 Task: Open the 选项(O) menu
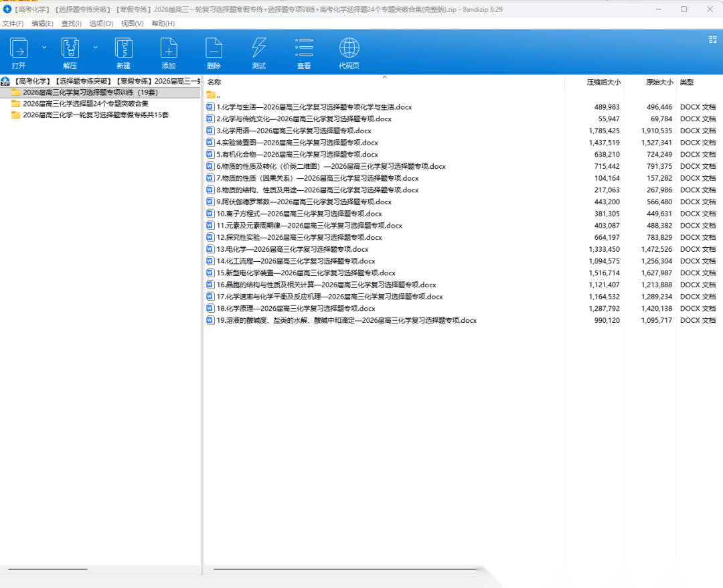101,23
